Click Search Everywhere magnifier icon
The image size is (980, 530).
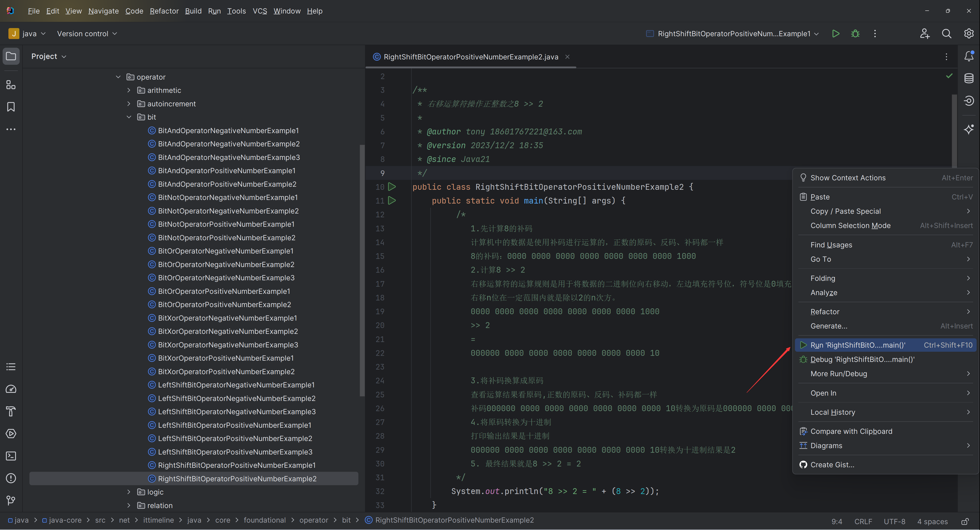click(947, 33)
